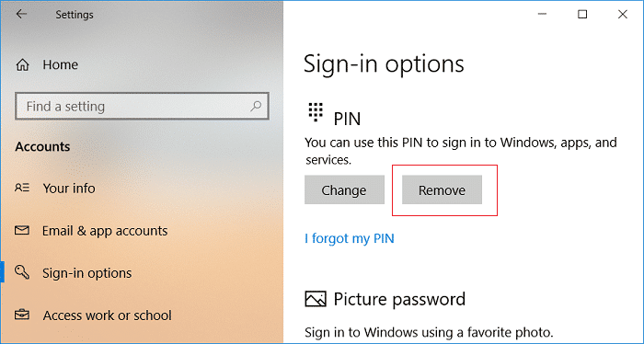The width and height of the screenshot is (644, 344).
Task: Open the Home settings page
Action: pos(61,64)
